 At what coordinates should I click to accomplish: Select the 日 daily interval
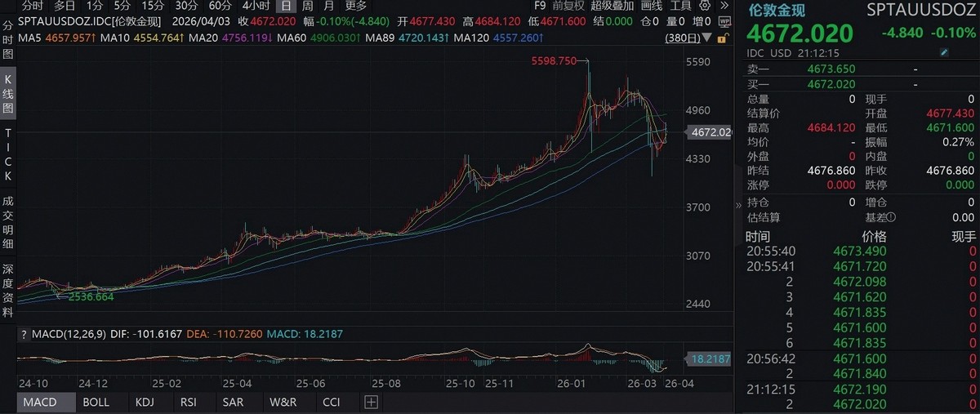[x=285, y=6]
